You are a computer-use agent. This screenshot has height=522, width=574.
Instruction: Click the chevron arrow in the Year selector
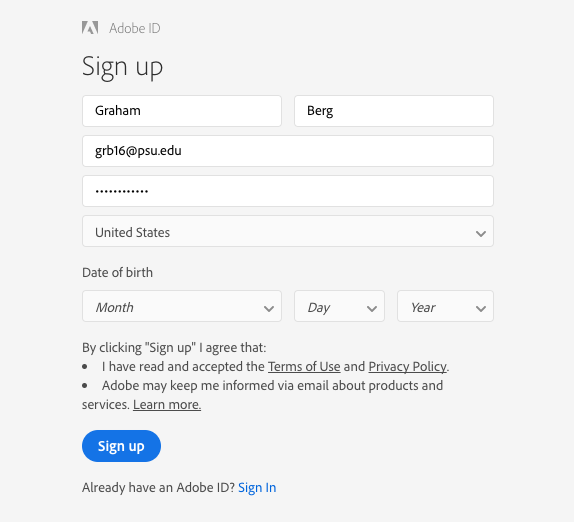(481, 309)
